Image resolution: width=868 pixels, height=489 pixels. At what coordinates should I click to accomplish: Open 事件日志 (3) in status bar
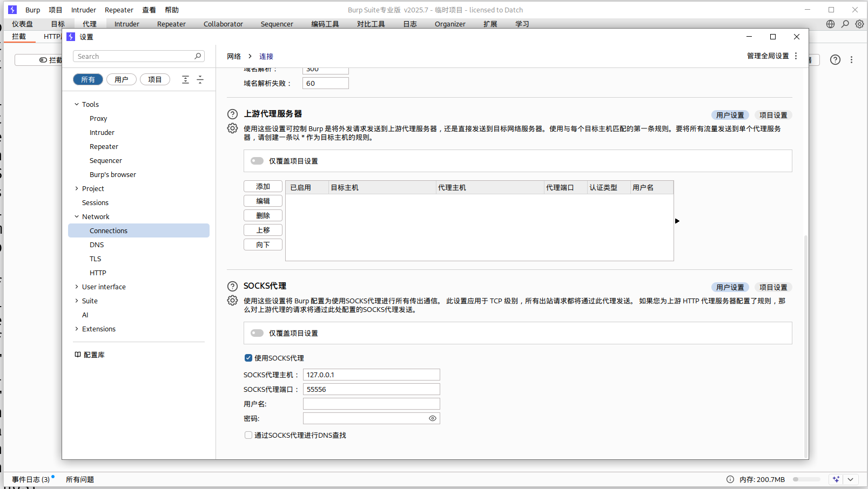[x=31, y=479]
